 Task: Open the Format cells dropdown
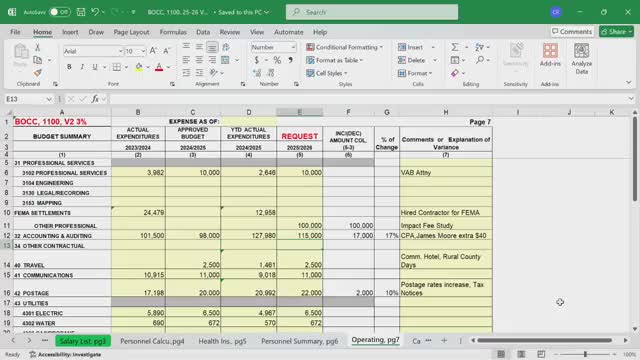pos(415,73)
